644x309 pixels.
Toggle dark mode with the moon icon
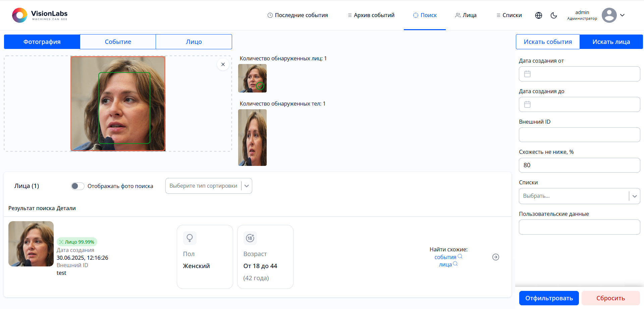(x=554, y=15)
